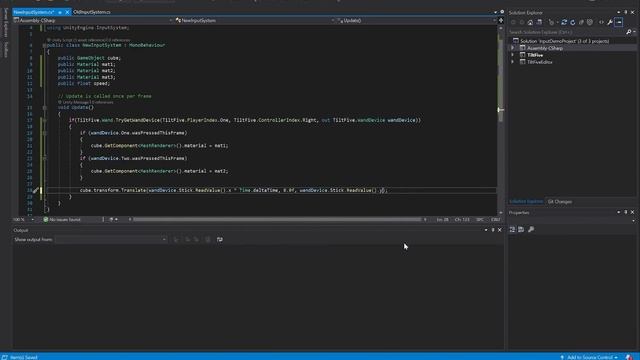This screenshot has height=360, width=640.
Task: Click the split editor window icon
Action: [501, 20]
